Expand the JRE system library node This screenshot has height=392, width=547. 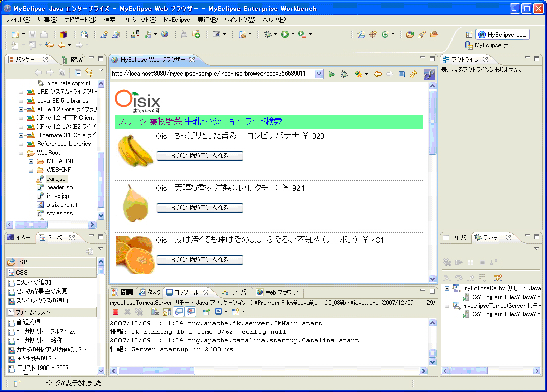coord(21,92)
